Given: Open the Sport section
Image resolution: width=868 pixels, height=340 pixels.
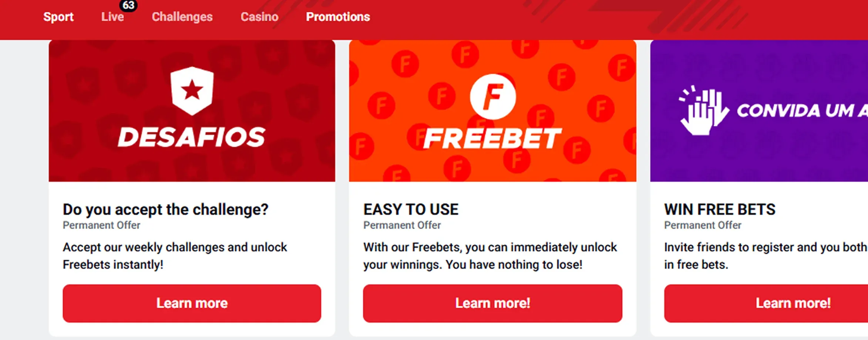Looking at the screenshot, I should coord(58,17).
